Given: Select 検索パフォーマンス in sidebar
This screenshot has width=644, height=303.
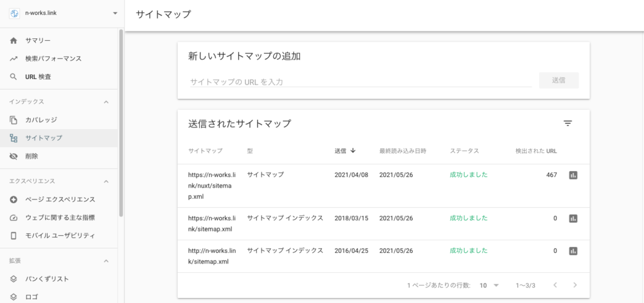Looking at the screenshot, I should point(53,59).
